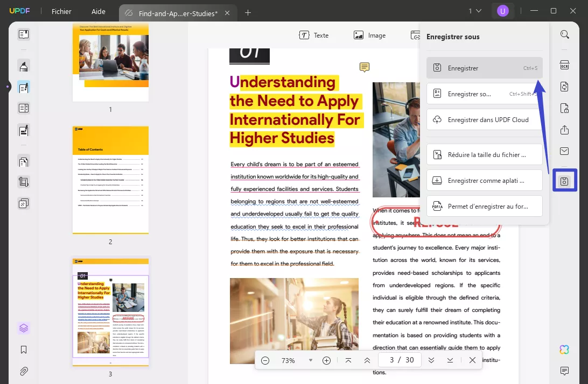Open the Attachments paperclip icon

pos(24,371)
